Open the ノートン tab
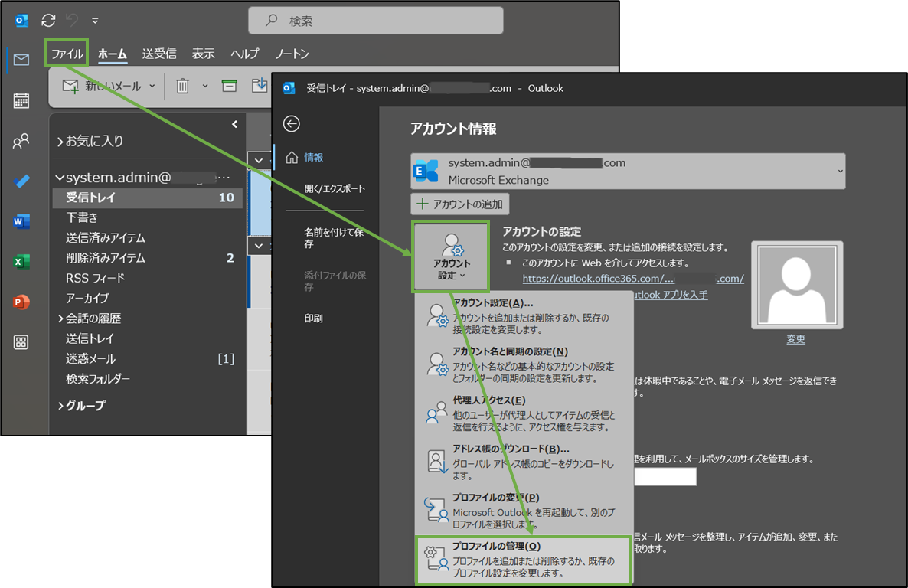Screen dimensions: 908x588 click(292, 54)
